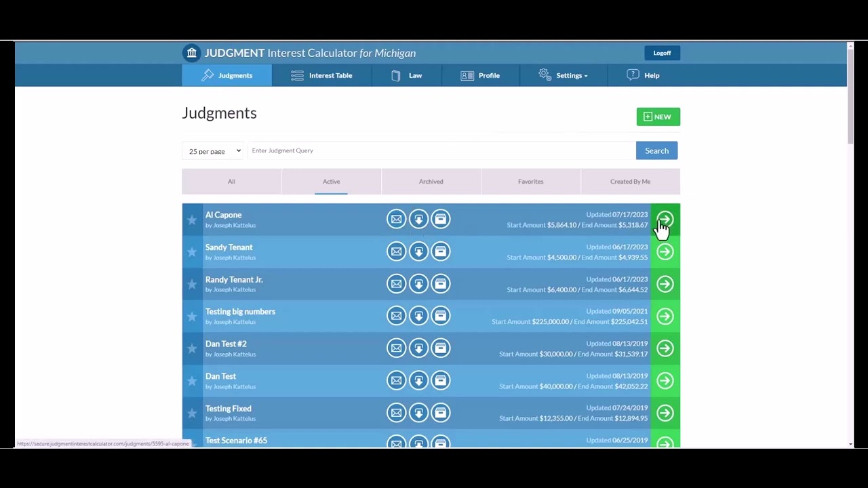This screenshot has width=868, height=488.
Task: Email the Al Capone judgment
Action: 397,219
